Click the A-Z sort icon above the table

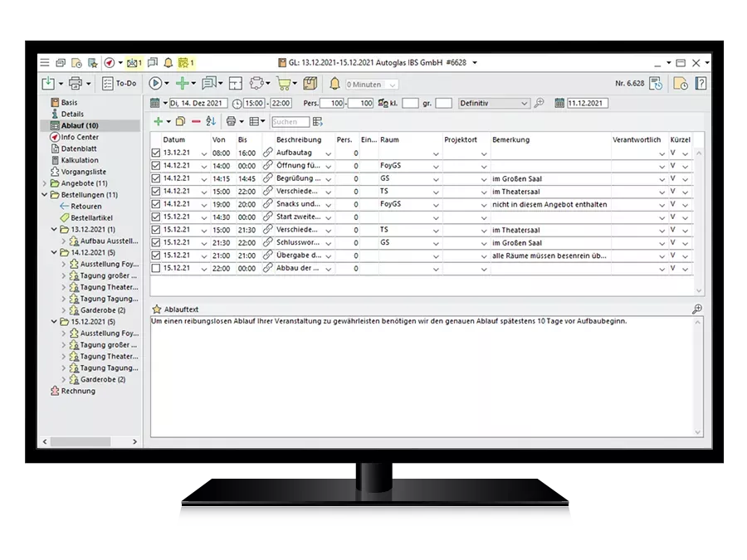[x=211, y=121]
